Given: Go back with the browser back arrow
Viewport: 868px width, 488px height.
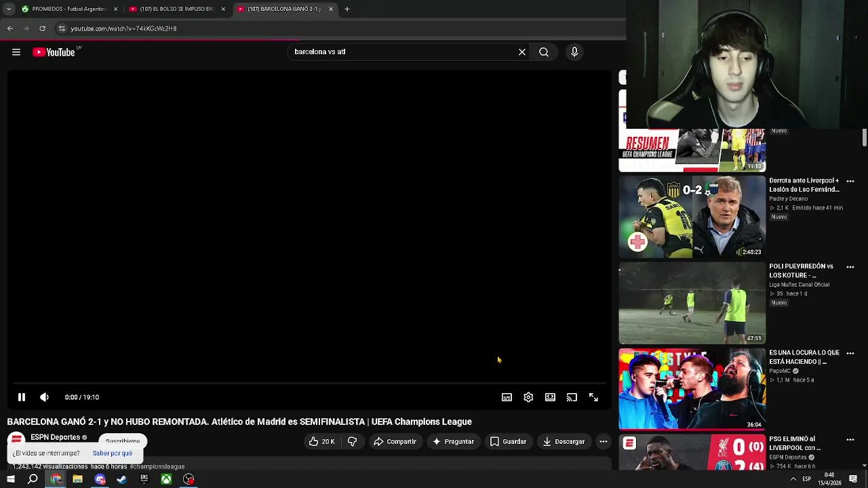Looking at the screenshot, I should tap(10, 28).
